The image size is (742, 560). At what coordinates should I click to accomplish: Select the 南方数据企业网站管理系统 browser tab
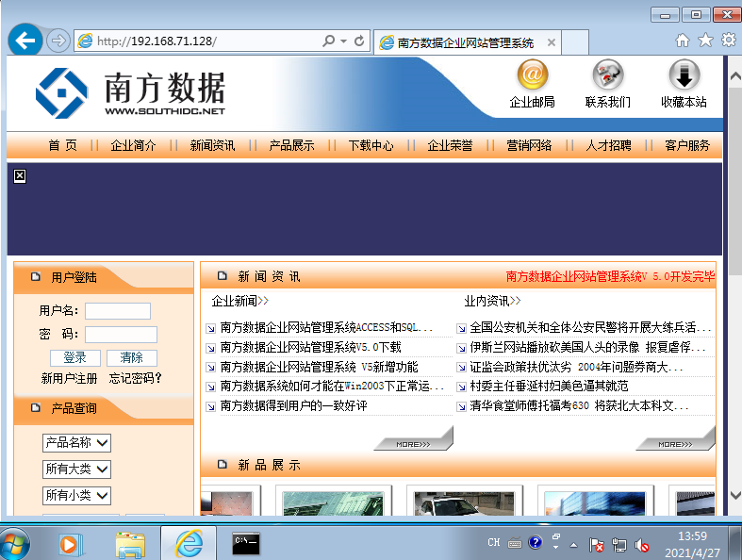point(467,42)
